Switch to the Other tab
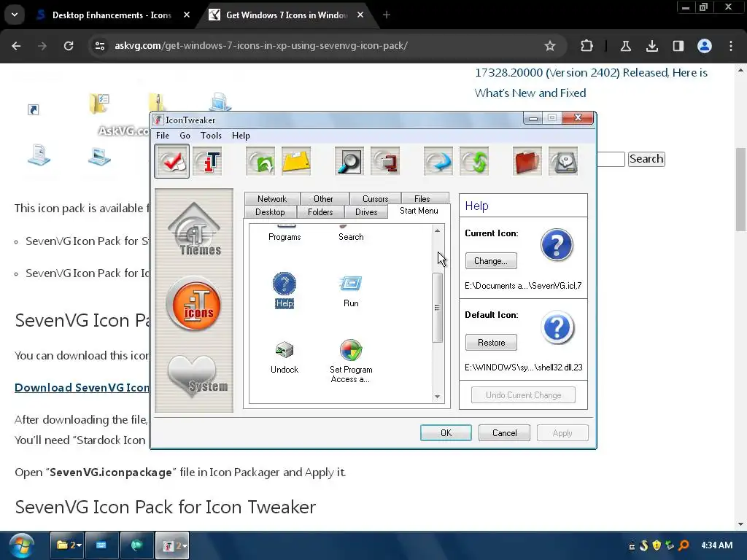747x560 pixels. point(323,198)
